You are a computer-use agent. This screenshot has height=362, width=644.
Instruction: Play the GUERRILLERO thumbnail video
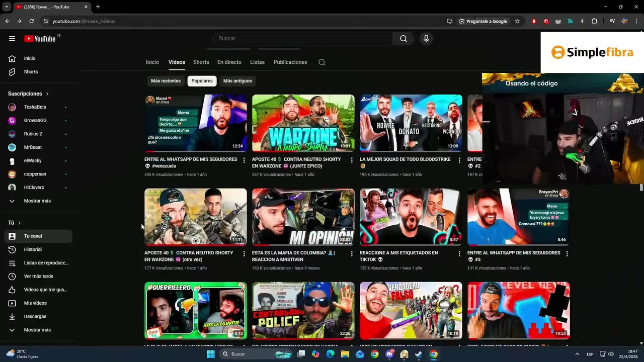[195, 310]
